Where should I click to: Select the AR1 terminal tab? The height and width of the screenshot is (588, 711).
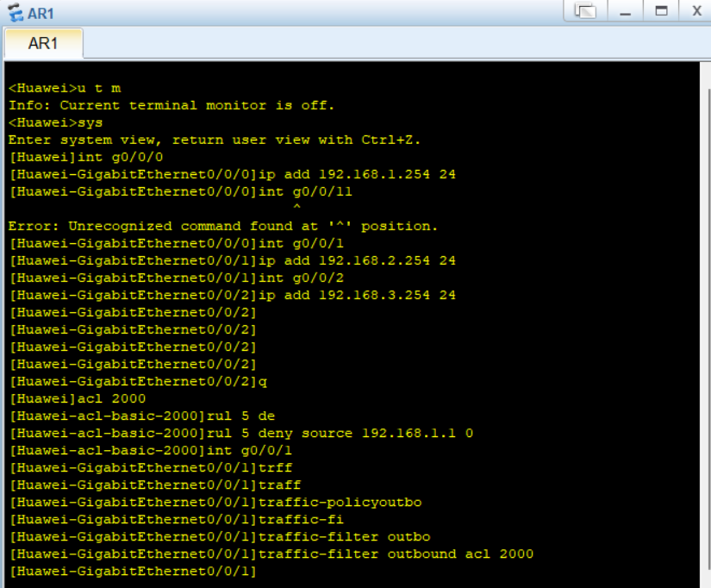coord(44,44)
